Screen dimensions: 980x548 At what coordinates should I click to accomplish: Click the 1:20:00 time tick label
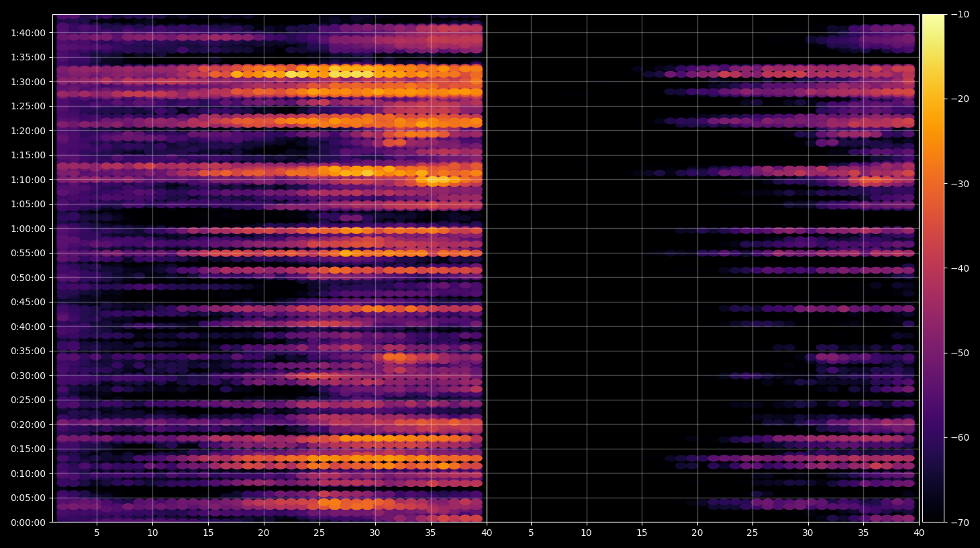[x=28, y=131]
